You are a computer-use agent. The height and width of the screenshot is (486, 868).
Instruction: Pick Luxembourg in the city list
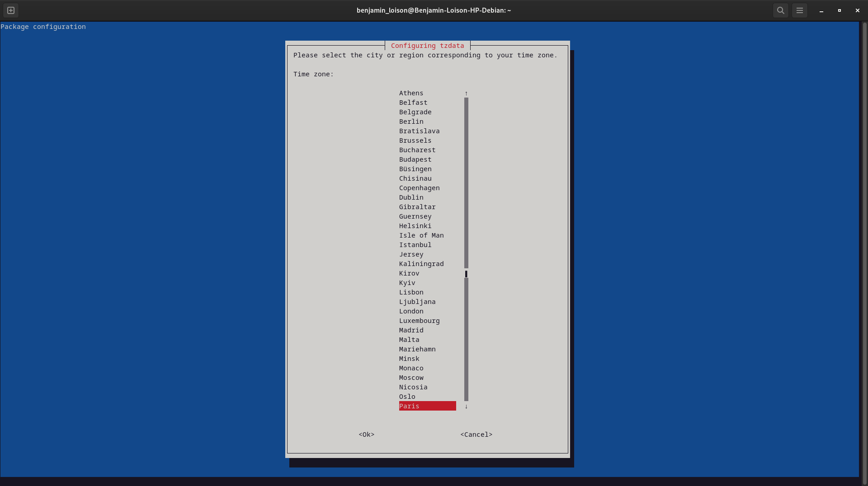tap(419, 321)
